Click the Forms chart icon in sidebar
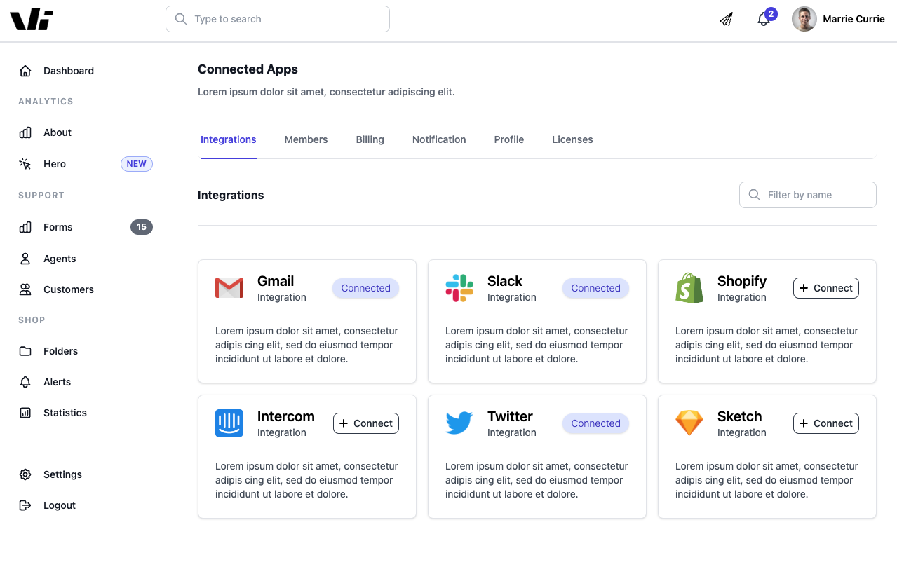 25,227
